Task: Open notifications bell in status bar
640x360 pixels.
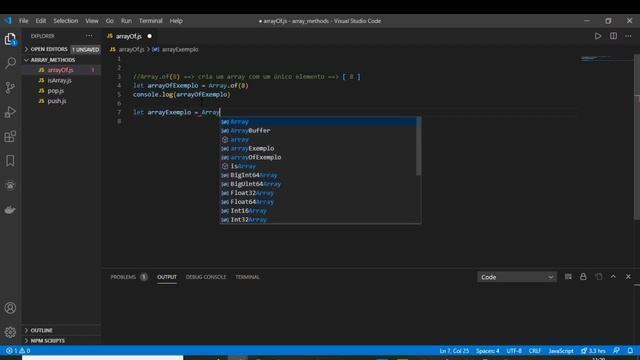Action: 630,351
